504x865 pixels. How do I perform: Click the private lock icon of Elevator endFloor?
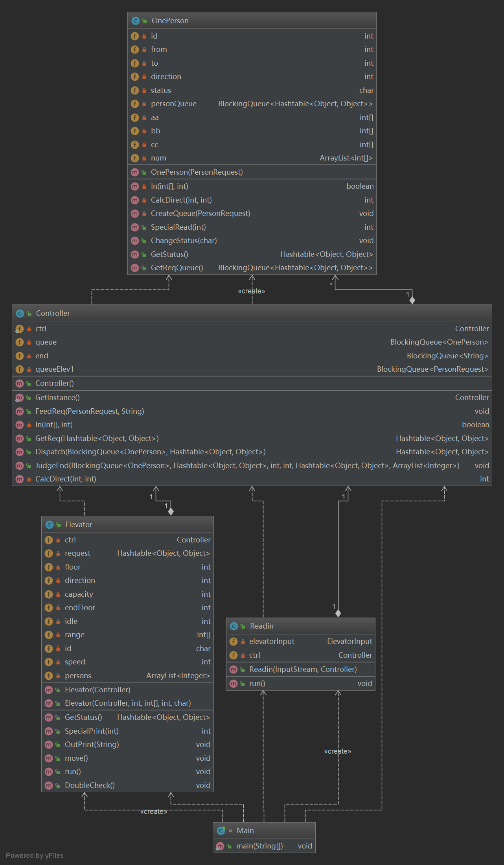[58, 608]
